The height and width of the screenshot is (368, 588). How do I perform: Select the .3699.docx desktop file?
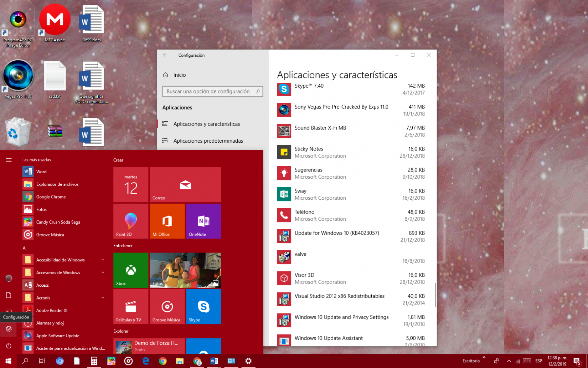pos(92,23)
